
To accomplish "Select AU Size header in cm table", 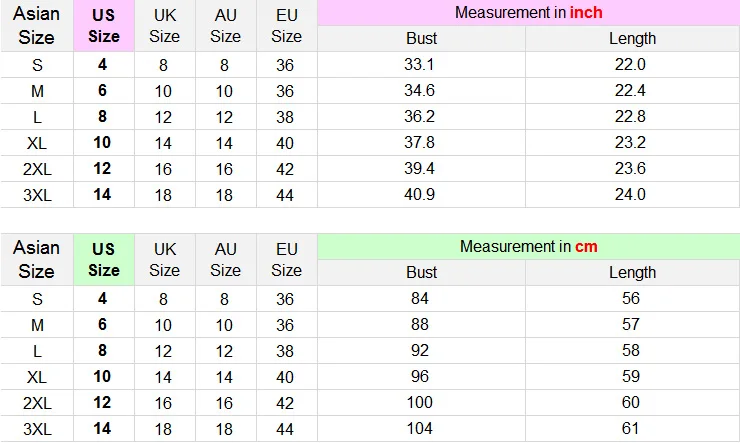I will click(226, 259).
